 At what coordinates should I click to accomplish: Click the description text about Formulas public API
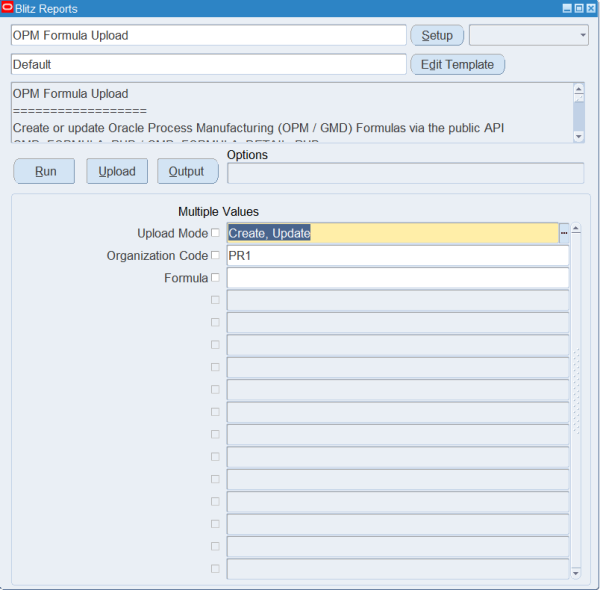258,128
